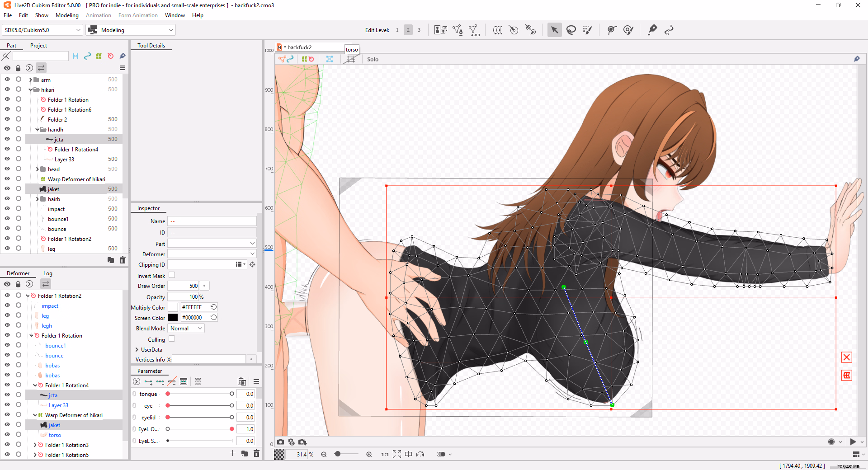
Task: Expand the UserData section
Action: [x=137, y=350]
